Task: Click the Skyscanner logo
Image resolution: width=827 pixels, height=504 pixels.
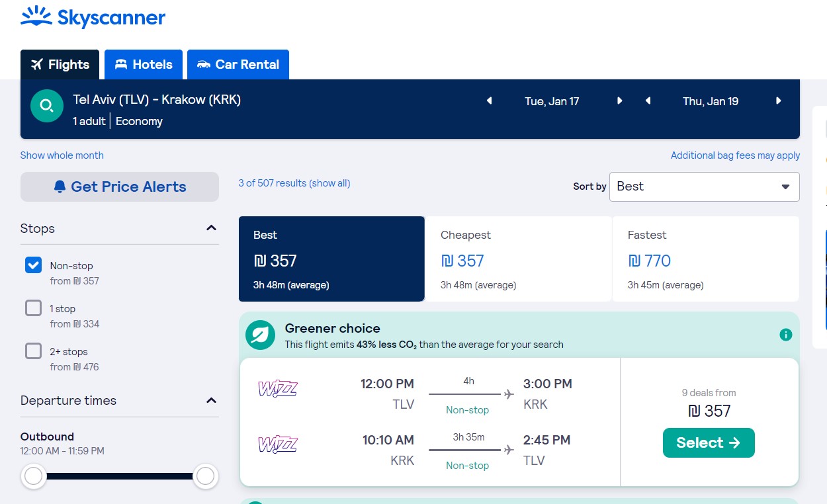Action: pos(93,18)
